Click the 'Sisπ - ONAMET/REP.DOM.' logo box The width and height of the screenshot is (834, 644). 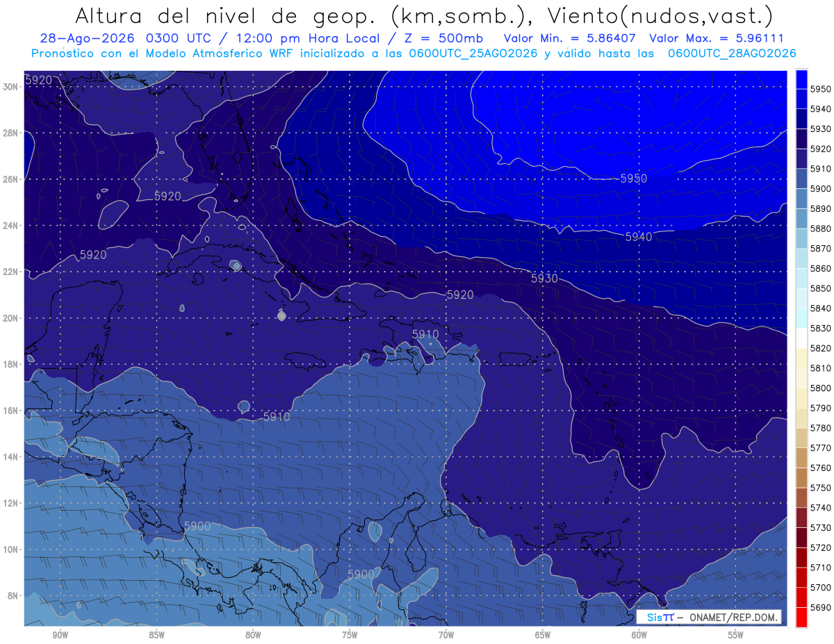pos(710,617)
